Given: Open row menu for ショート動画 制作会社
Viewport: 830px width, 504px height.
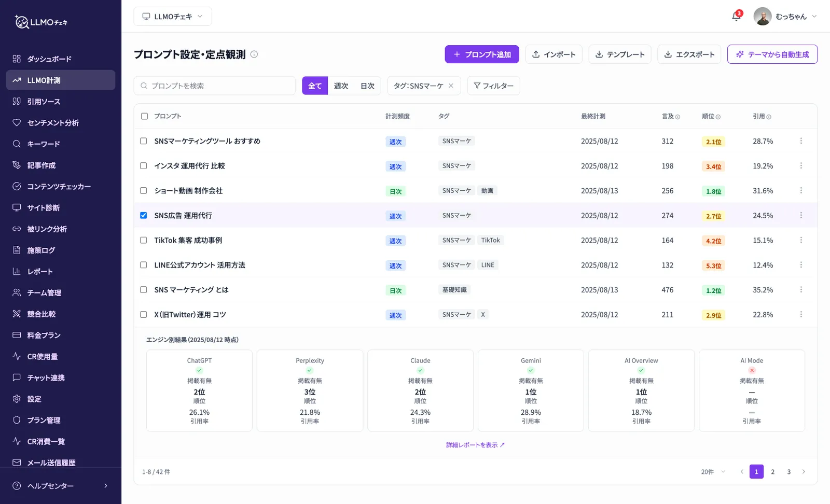Looking at the screenshot, I should point(801,191).
